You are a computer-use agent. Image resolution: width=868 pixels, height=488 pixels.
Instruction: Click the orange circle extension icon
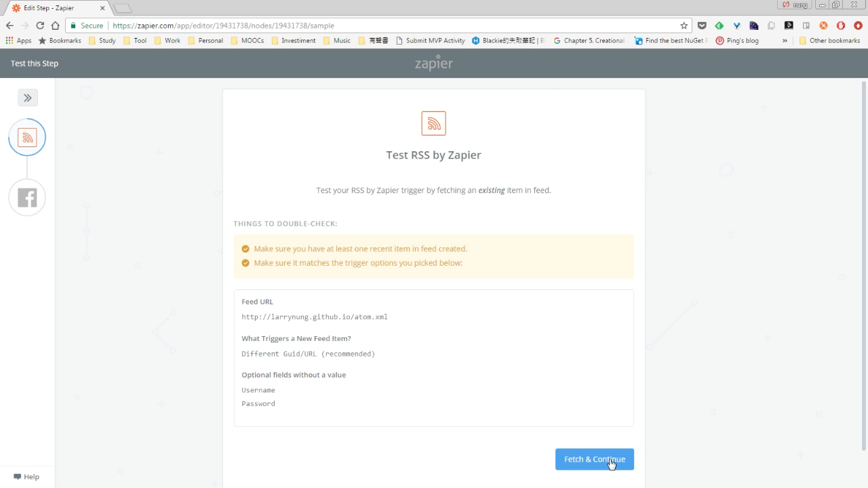(823, 26)
